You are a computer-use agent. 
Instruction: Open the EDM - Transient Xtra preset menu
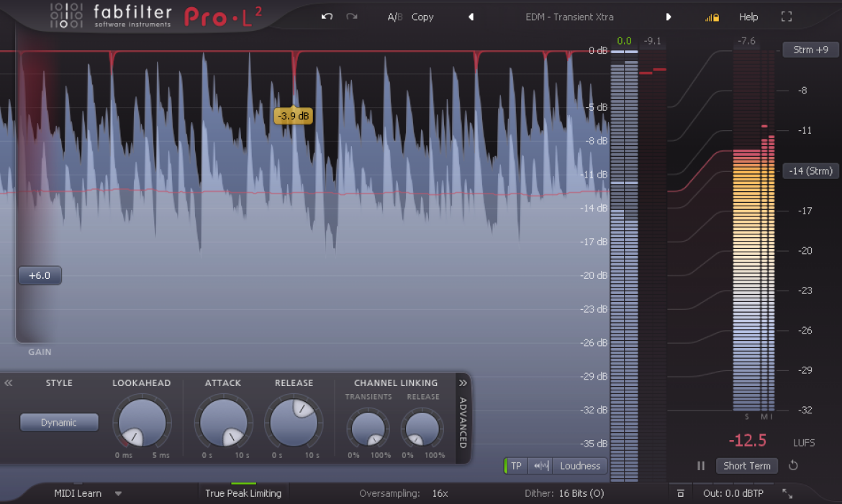coord(569,17)
